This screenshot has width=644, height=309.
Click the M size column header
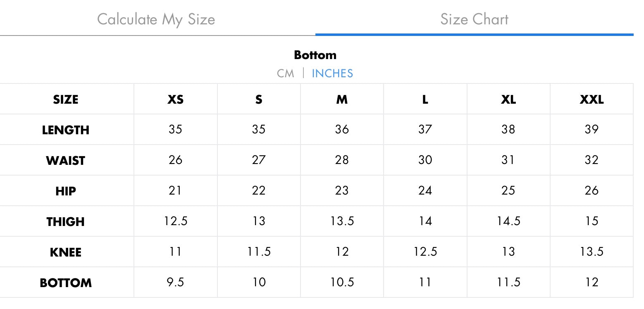[x=342, y=100]
